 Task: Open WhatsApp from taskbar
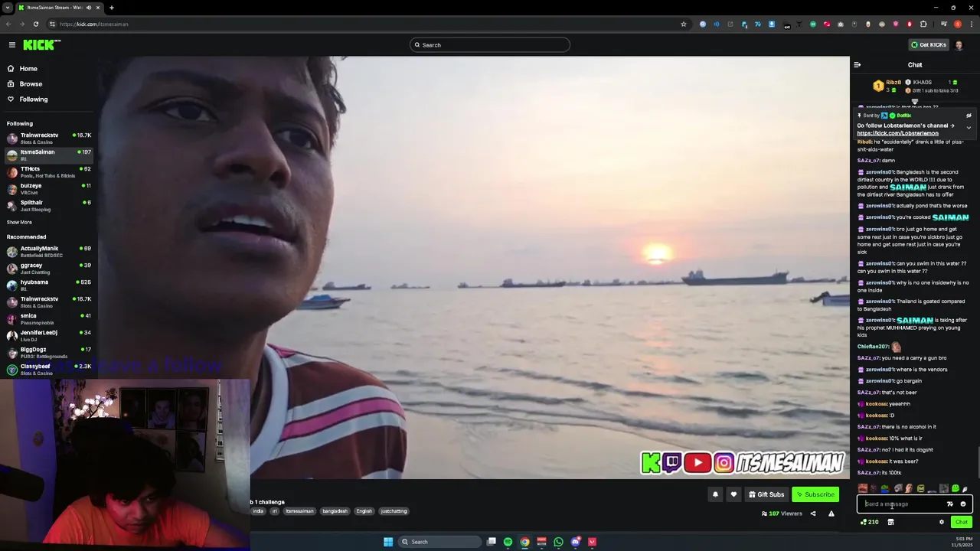coord(558,542)
